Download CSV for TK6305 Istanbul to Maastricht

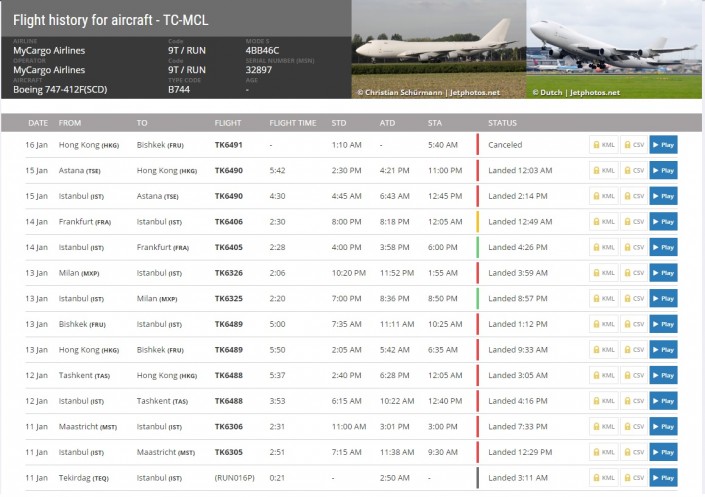[633, 452]
